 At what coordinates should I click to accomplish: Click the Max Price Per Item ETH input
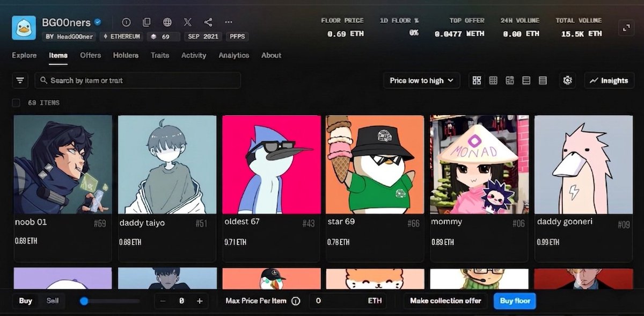[x=349, y=301]
